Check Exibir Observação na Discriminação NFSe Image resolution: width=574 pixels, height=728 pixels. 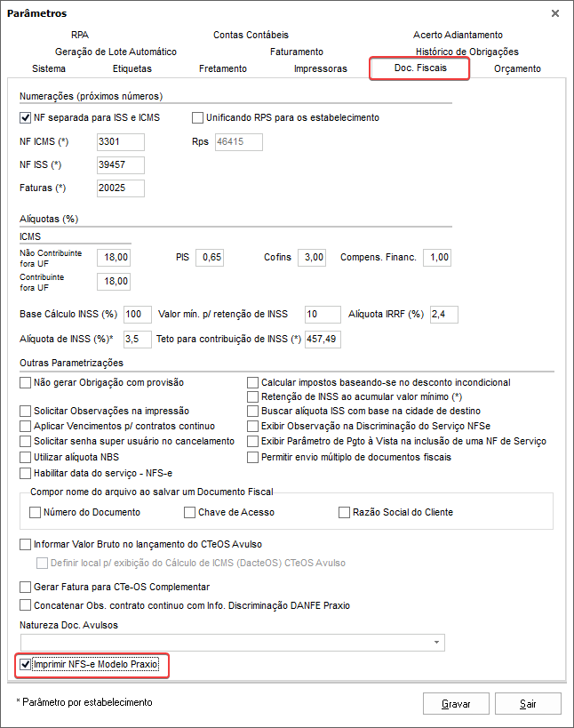(253, 426)
